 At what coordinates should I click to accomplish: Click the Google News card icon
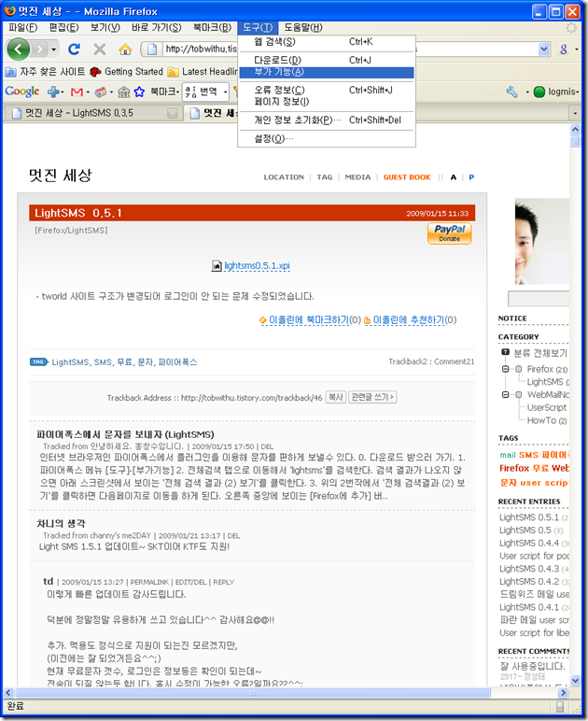pos(100,92)
